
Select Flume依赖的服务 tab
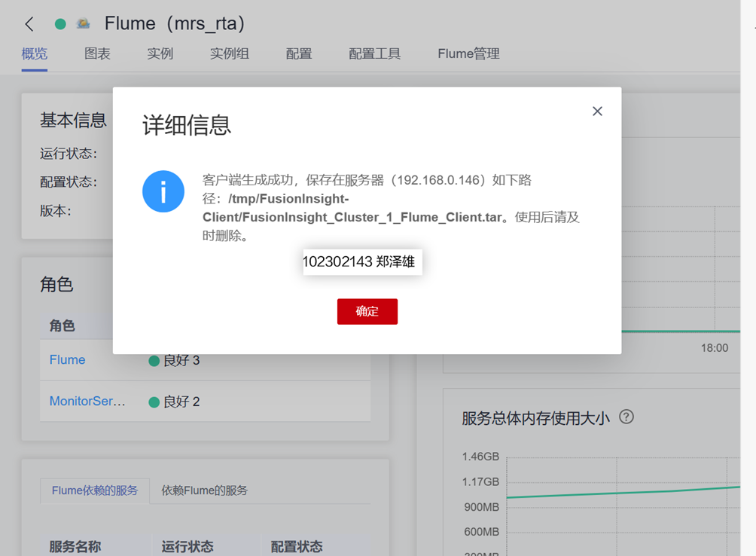tap(95, 491)
